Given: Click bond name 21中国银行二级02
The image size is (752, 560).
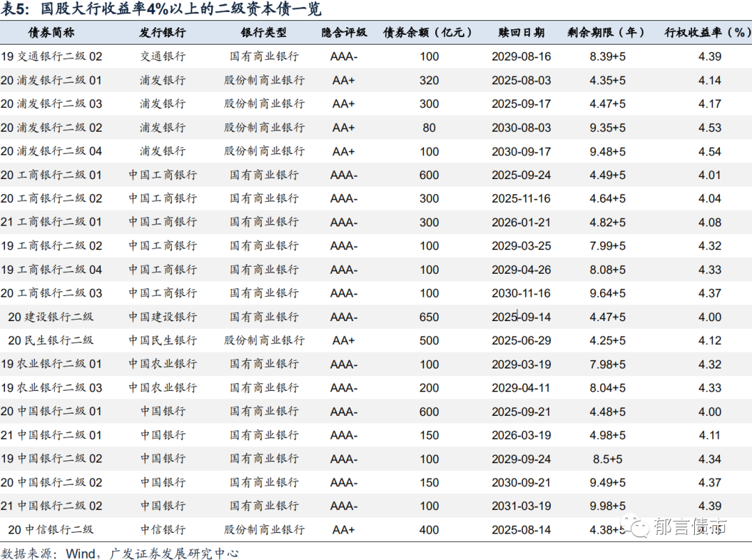Looking at the screenshot, I should click(52, 506).
